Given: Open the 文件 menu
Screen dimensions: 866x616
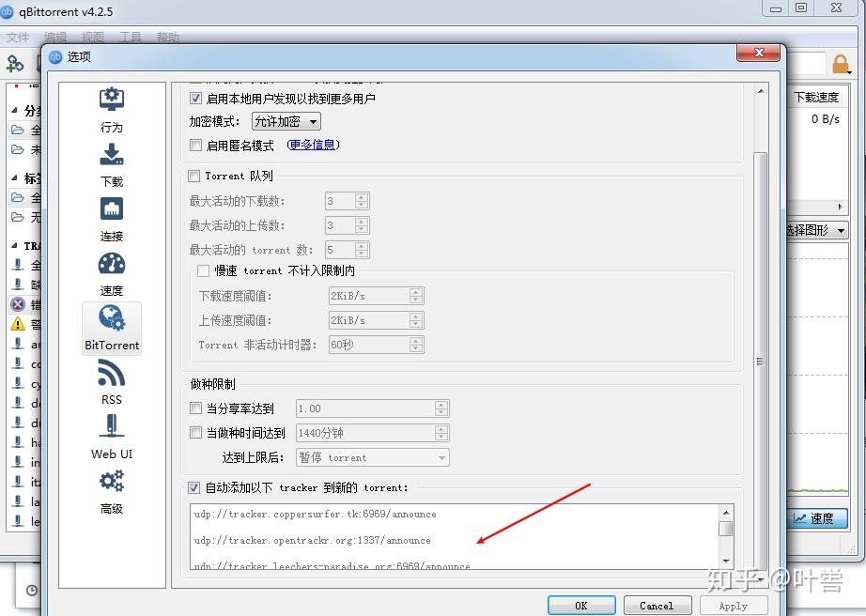Looking at the screenshot, I should pyautogui.click(x=18, y=37).
